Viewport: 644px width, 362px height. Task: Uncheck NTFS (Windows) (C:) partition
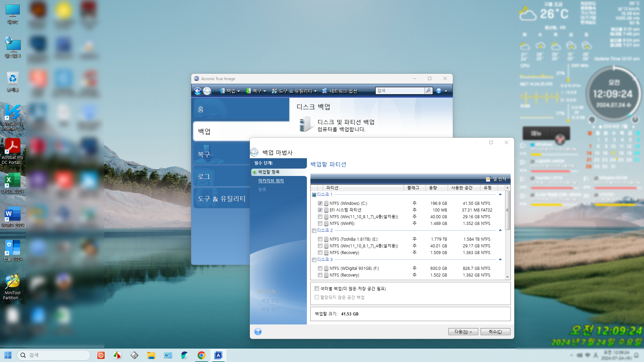(320, 203)
